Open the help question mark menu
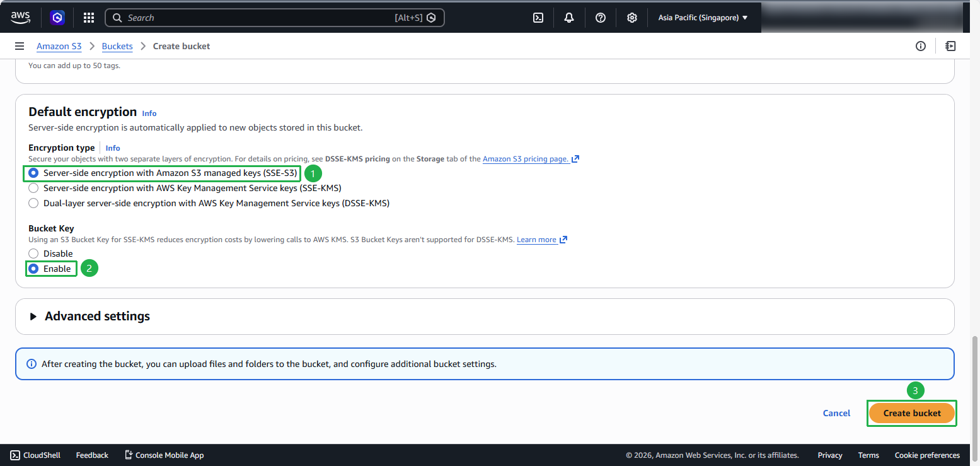 coord(601,18)
